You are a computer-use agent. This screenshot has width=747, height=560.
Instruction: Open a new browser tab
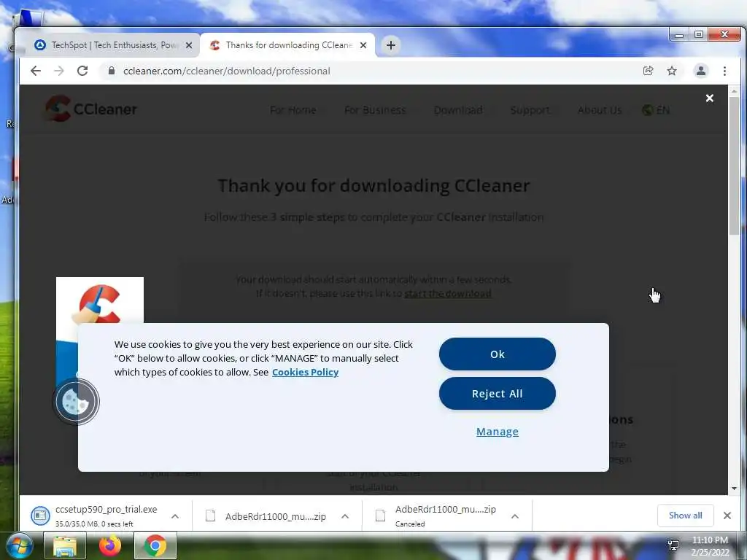[391, 45]
